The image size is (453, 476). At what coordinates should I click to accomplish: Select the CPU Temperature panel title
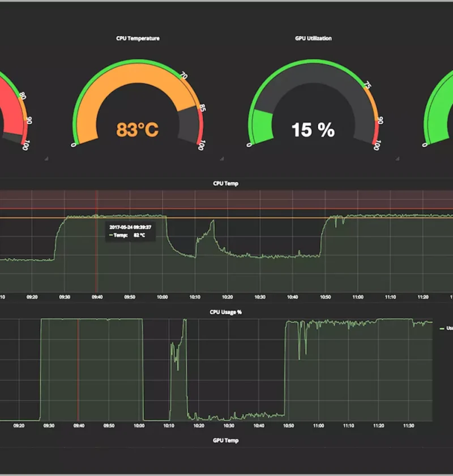click(139, 38)
